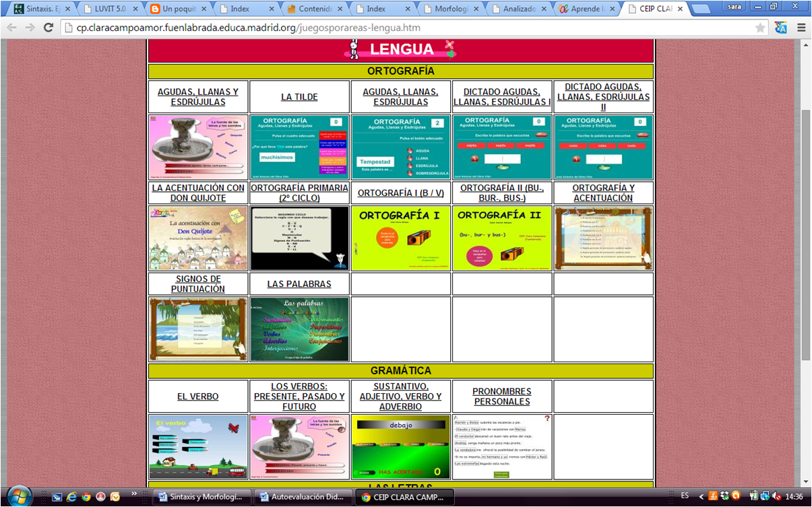
Task: Click the La Tilde game thumbnail with muchísimos
Action: click(299, 147)
